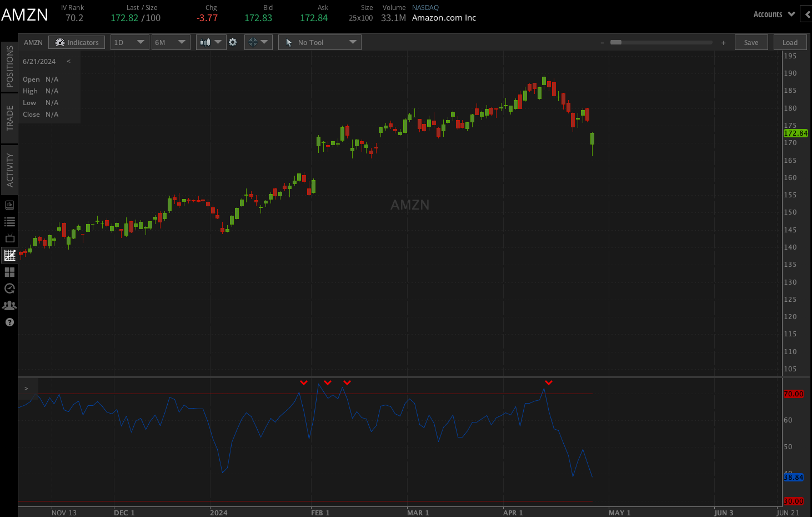Click the Bid price 172.83
Image resolution: width=812 pixels, height=517 pixels.
click(x=258, y=18)
